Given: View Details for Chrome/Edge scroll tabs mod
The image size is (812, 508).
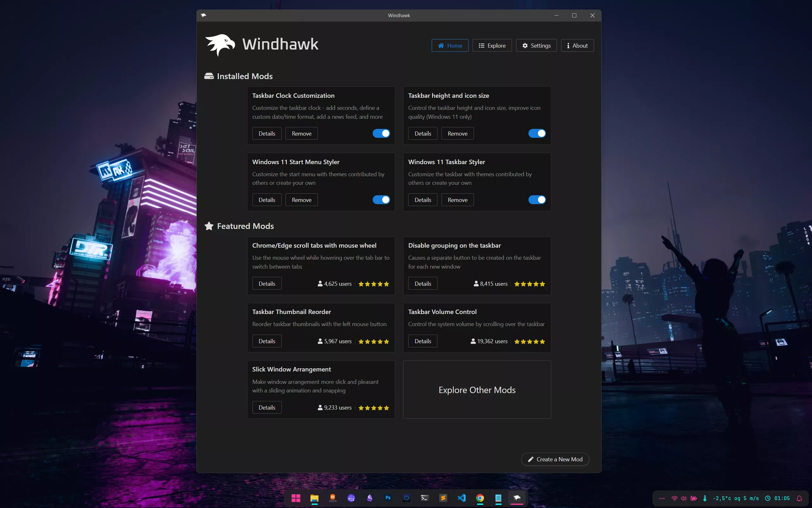Looking at the screenshot, I should point(267,284).
